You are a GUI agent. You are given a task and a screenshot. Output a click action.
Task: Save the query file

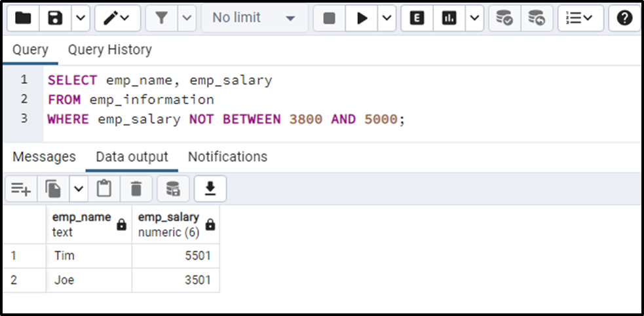click(x=55, y=18)
